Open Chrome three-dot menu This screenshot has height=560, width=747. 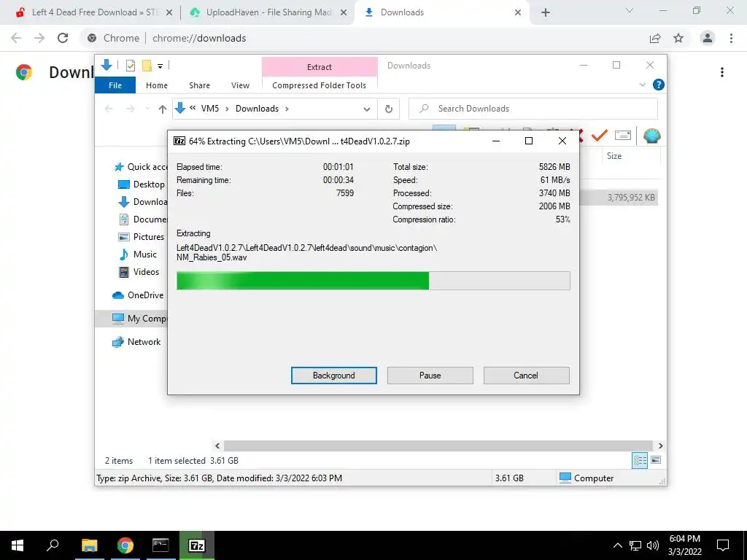[x=731, y=38]
